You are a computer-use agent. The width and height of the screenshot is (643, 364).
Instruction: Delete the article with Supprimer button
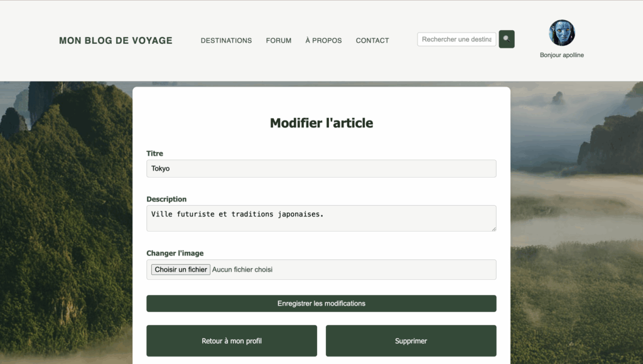pos(411,341)
